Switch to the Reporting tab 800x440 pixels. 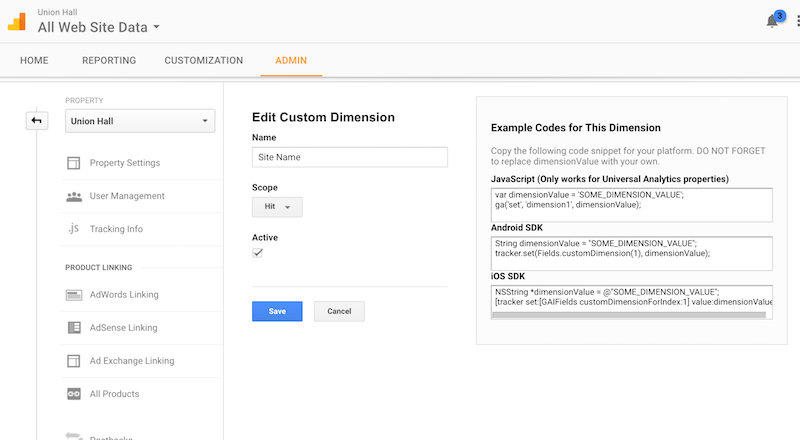click(109, 61)
